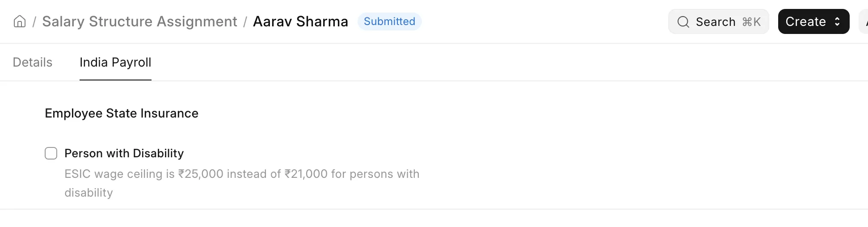This screenshot has height=227, width=868.
Task: Open Salary Structure Assignment breadcrumb link
Action: click(139, 21)
